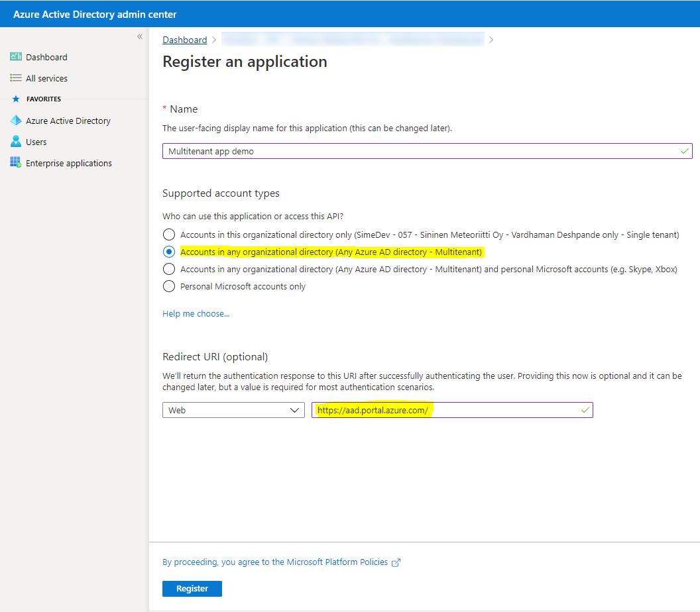Select Multitenant and personal Microsoft accounts radio
The height and width of the screenshot is (612, 700).
[x=169, y=269]
